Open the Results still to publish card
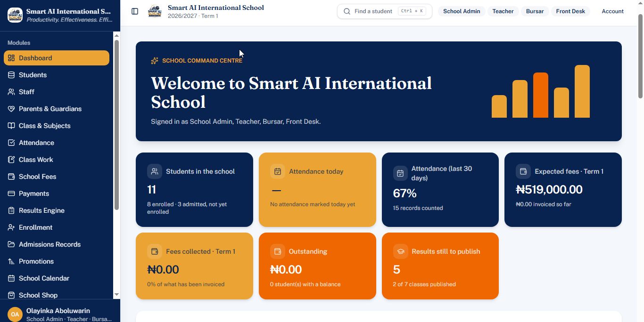 [x=440, y=266]
